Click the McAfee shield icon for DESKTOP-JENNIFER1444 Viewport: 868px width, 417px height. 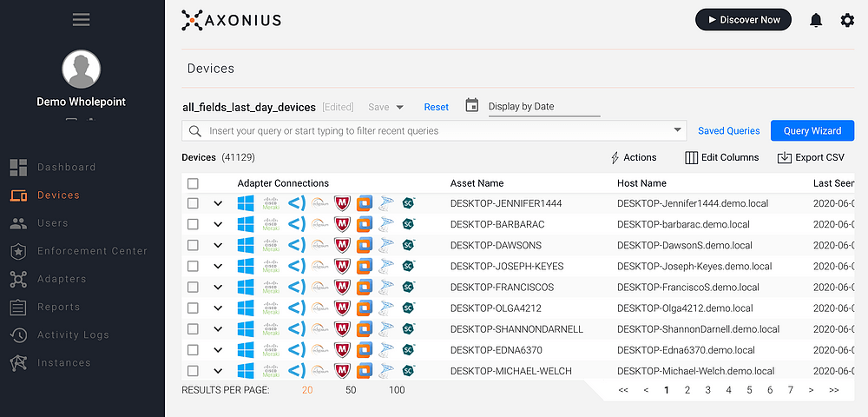342,203
